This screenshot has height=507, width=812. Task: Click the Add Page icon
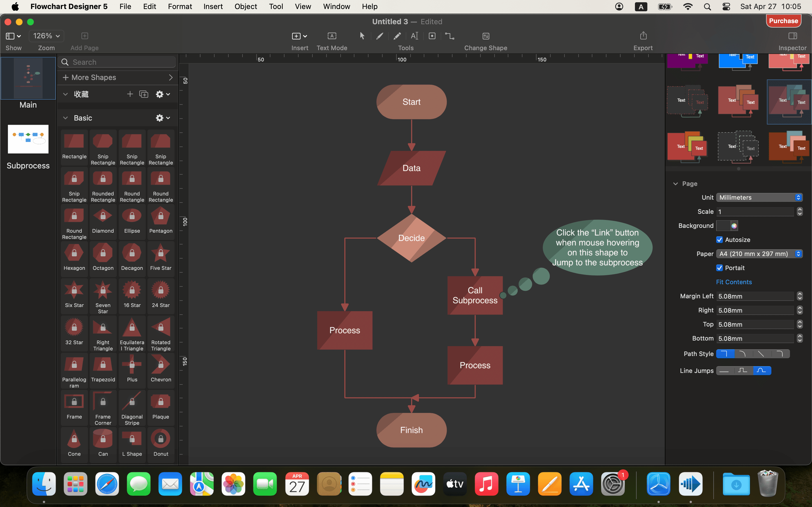coord(84,35)
